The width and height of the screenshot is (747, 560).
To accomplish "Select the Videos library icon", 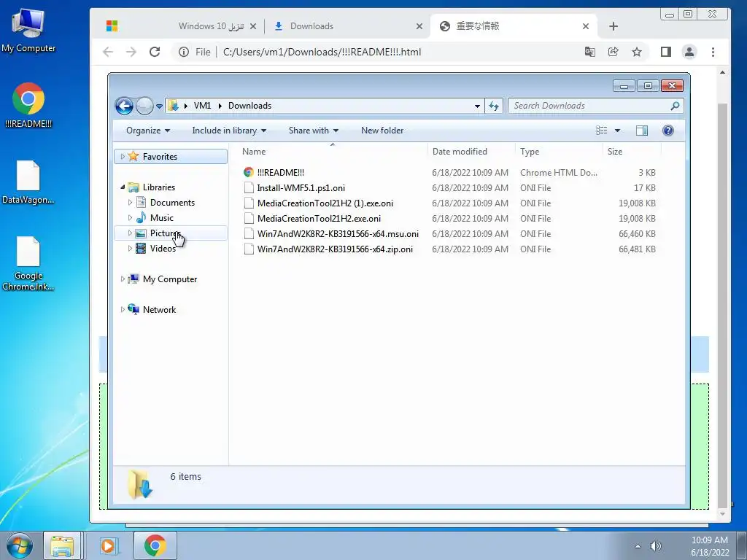I will (x=141, y=248).
